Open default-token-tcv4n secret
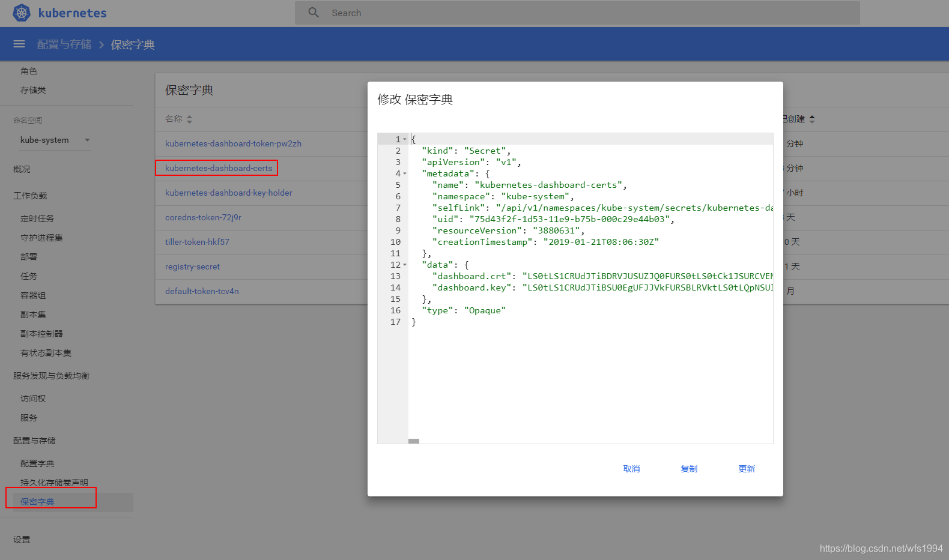 coord(202,291)
